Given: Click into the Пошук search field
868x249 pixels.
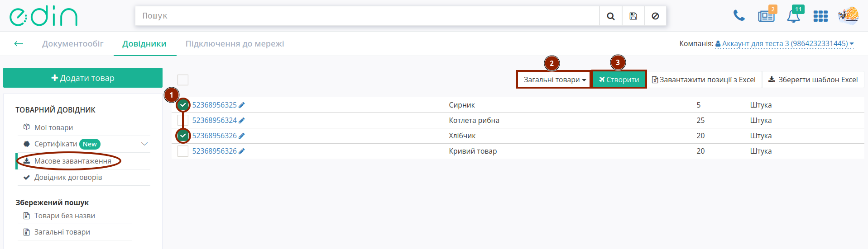Looking at the screenshot, I should (367, 16).
